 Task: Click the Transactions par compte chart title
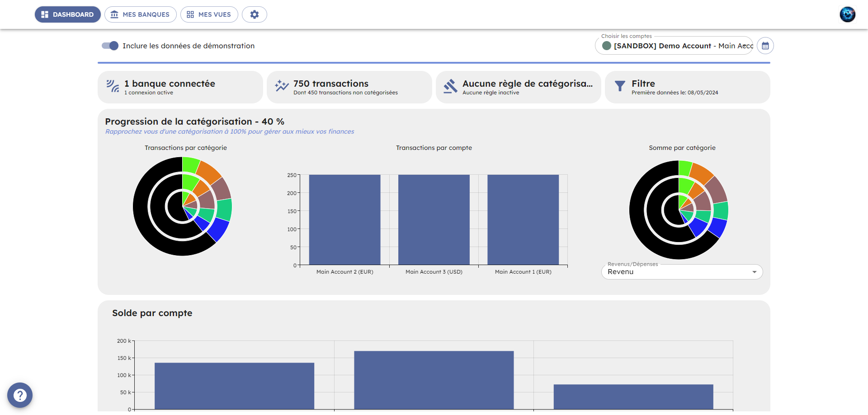pos(434,148)
